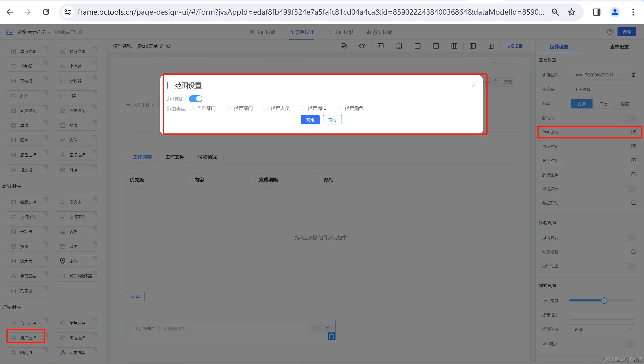Select the four-column layout icon
The height and width of the screenshot is (364, 644).
(x=472, y=46)
